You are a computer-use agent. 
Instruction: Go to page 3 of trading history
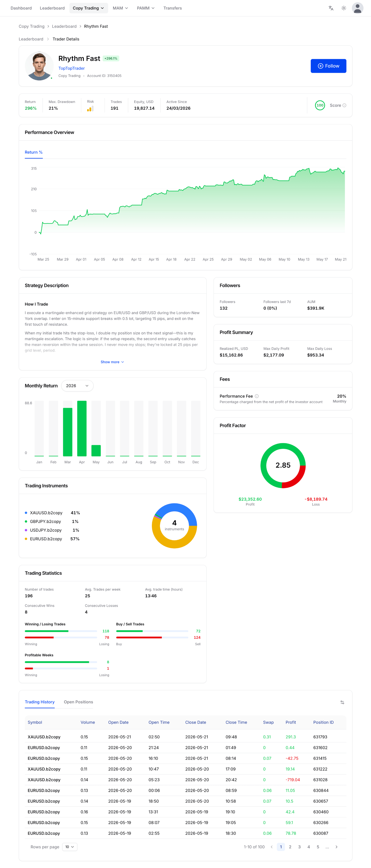[300, 847]
